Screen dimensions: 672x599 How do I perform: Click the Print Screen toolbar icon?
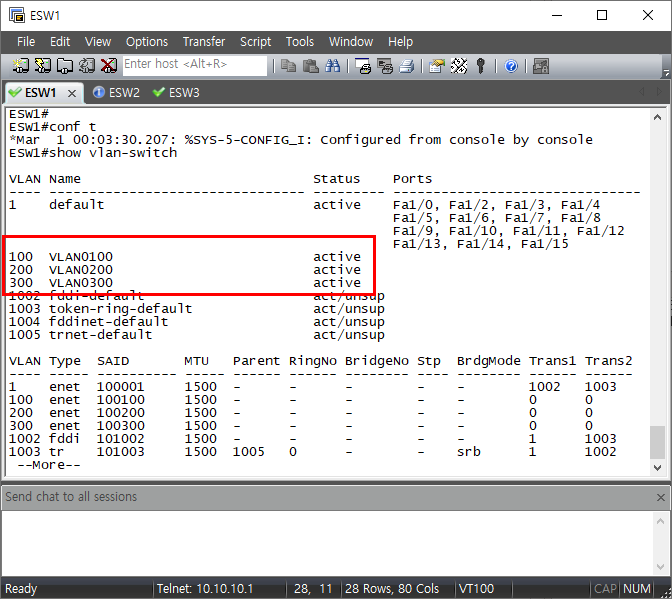pyautogui.click(x=363, y=66)
